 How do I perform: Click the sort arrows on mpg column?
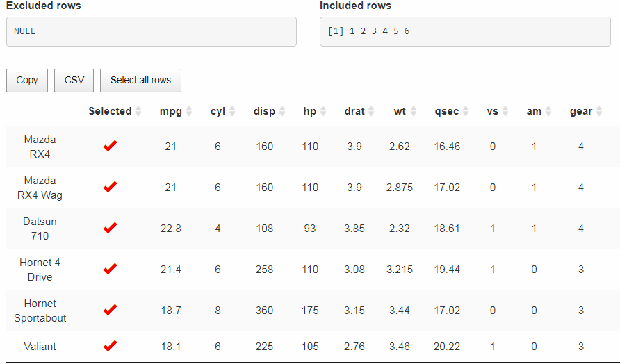point(188,111)
